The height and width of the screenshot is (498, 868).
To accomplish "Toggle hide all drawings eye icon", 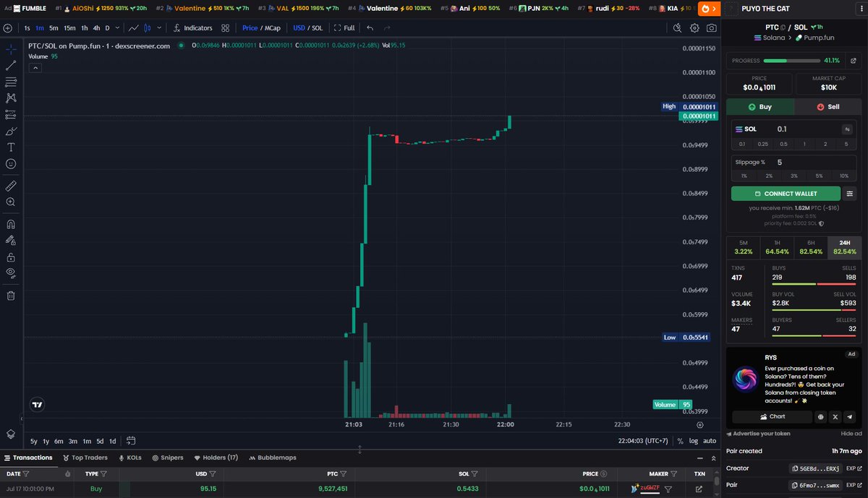I will point(11,272).
